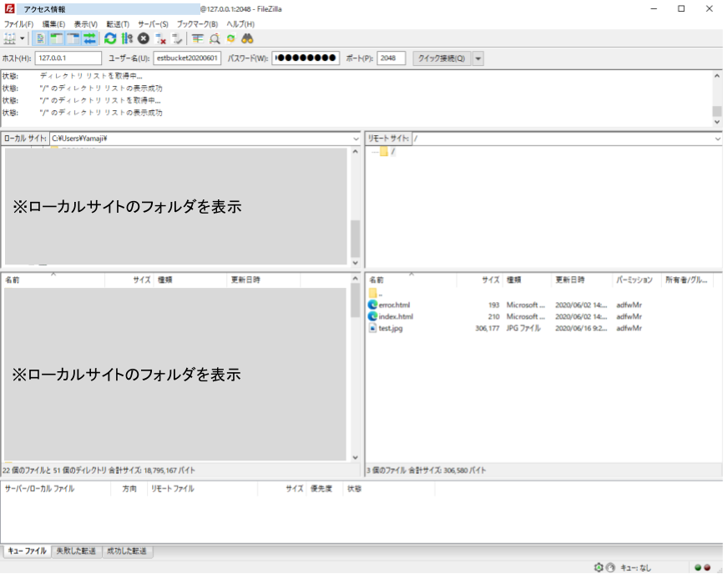Switch to 成功した転送 tab
Screen dimensions: 728x574
(x=127, y=551)
